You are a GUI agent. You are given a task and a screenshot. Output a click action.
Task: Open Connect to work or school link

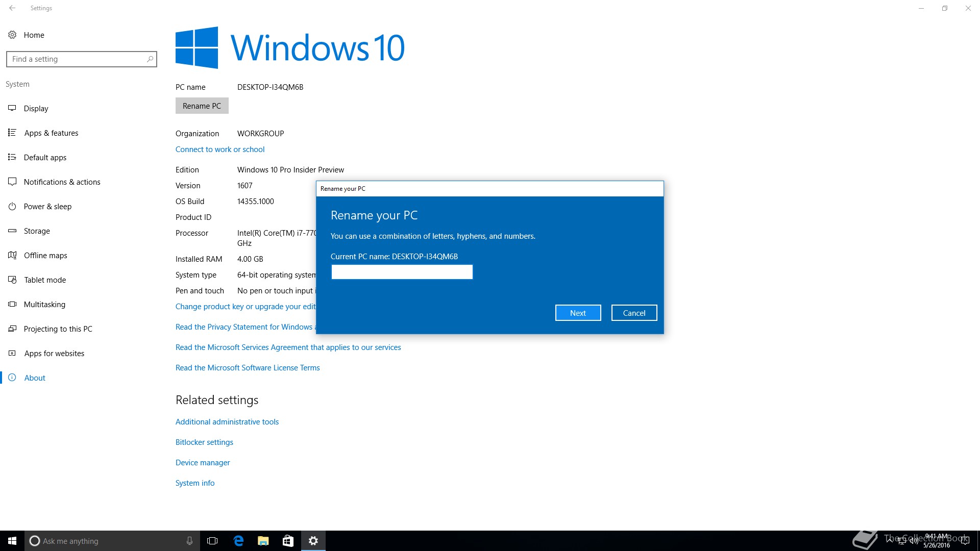click(x=219, y=149)
